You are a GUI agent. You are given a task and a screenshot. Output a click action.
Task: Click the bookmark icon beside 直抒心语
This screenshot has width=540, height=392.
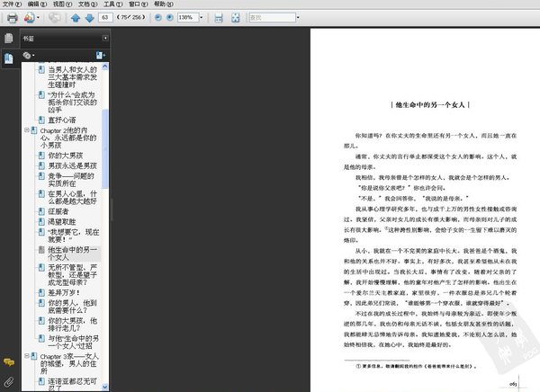click(41, 120)
